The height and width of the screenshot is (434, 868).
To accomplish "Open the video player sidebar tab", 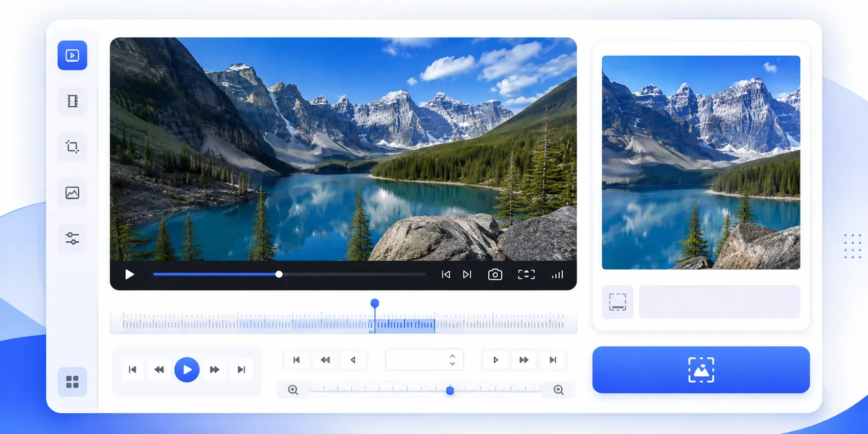I will pyautogui.click(x=72, y=55).
